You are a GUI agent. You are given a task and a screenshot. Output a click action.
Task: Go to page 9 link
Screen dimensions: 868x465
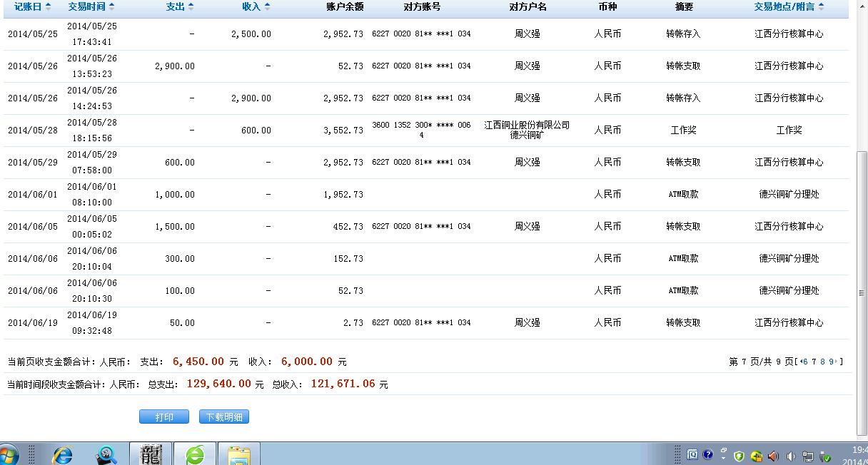pyautogui.click(x=831, y=362)
